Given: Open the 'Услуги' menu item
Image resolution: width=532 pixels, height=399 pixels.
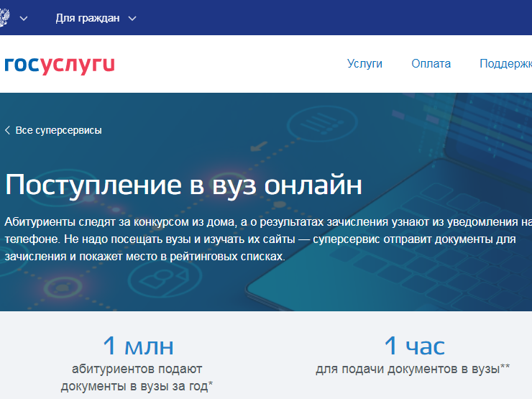Looking at the screenshot, I should 364,63.
